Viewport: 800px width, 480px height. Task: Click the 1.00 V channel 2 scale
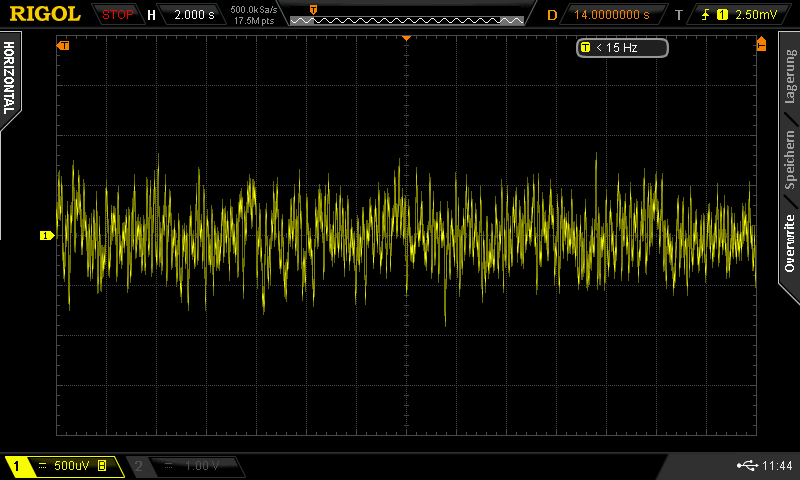pos(202,466)
